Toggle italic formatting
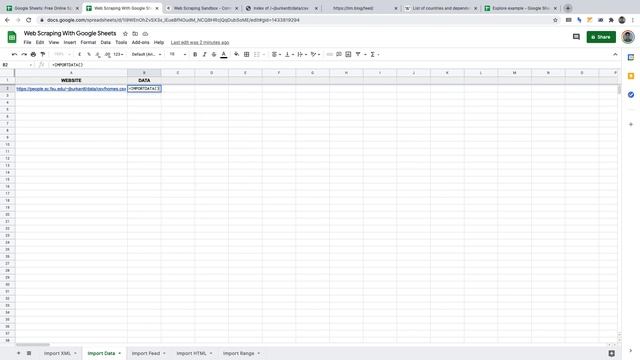640x360 pixels. [204, 54]
